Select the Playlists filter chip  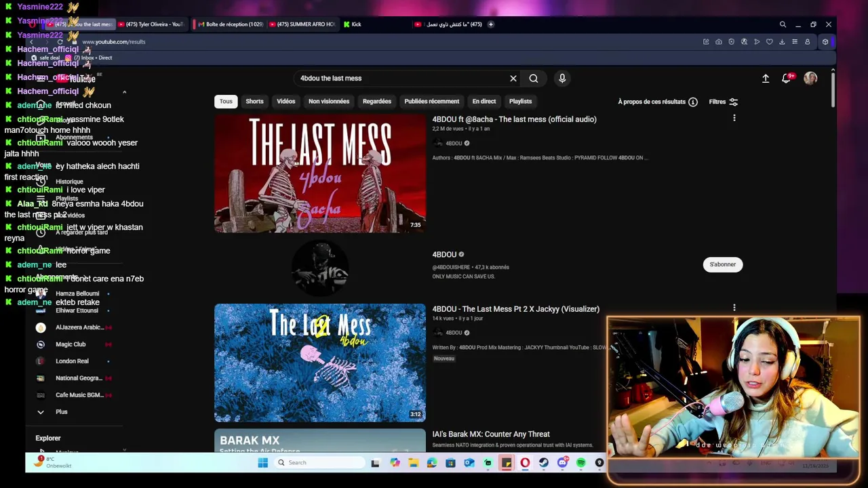pos(521,101)
